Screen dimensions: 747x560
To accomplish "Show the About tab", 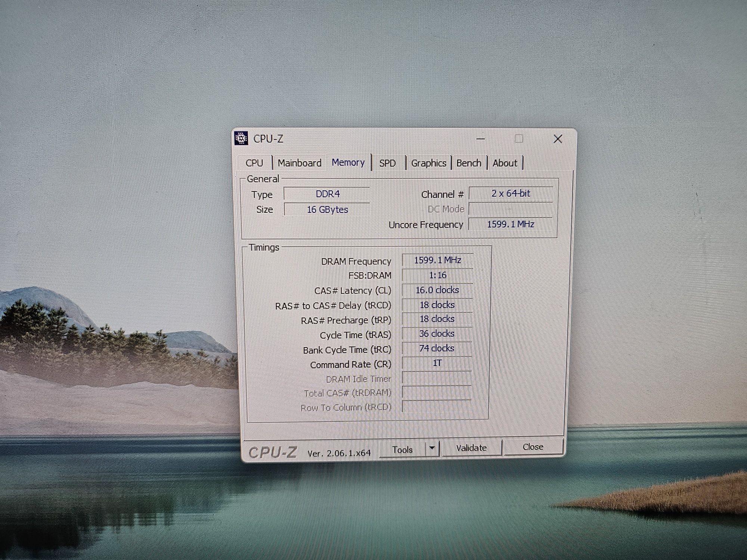I will [505, 163].
